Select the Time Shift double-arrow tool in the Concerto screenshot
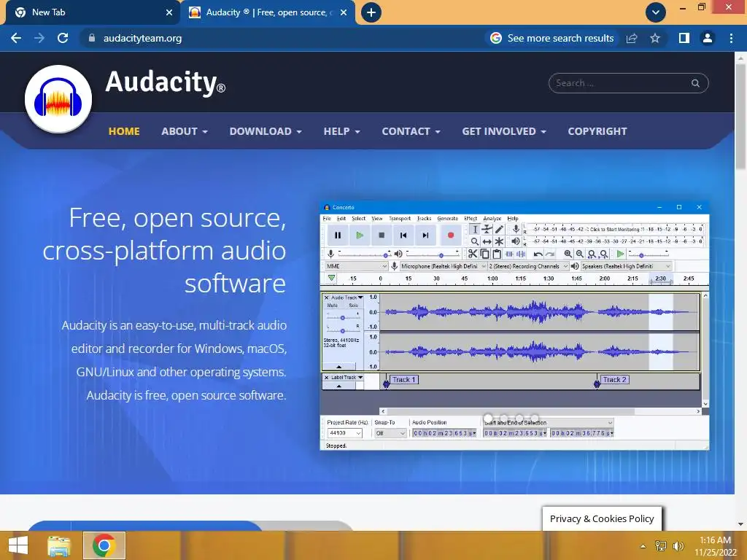Screen dimensions: 747x560 (487, 241)
